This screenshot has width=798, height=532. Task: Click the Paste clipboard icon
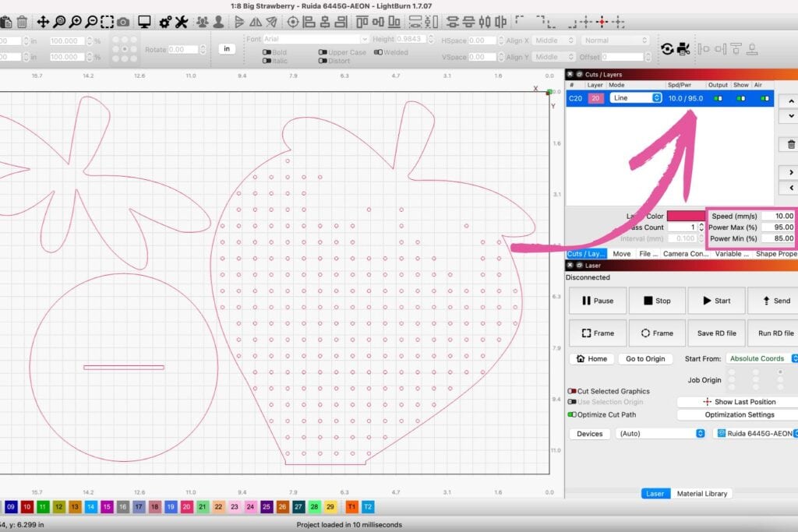coord(6,22)
